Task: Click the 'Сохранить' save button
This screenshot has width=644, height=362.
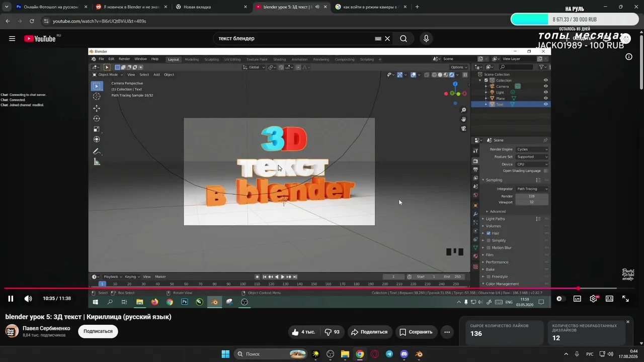Action: pos(416,332)
